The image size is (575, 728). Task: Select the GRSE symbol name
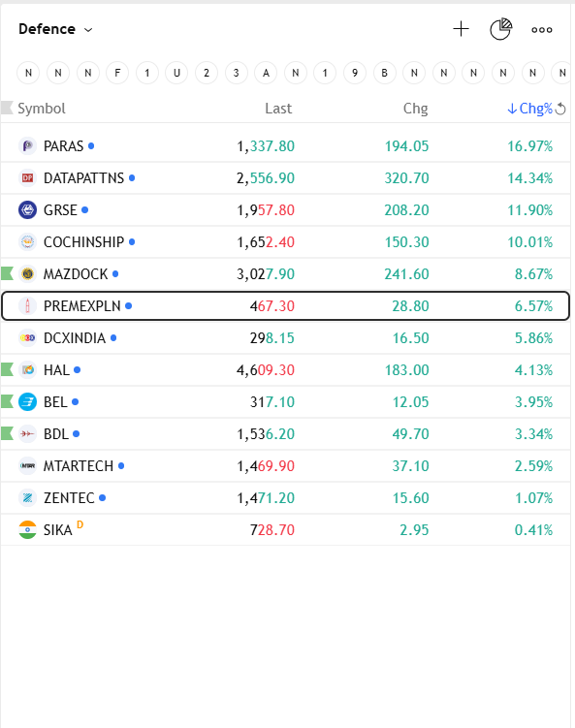point(60,210)
